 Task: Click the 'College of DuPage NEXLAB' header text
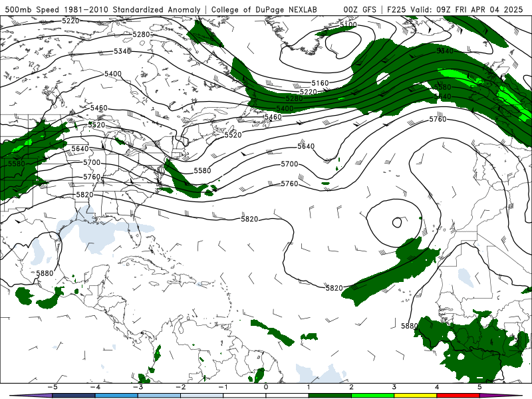point(264,9)
